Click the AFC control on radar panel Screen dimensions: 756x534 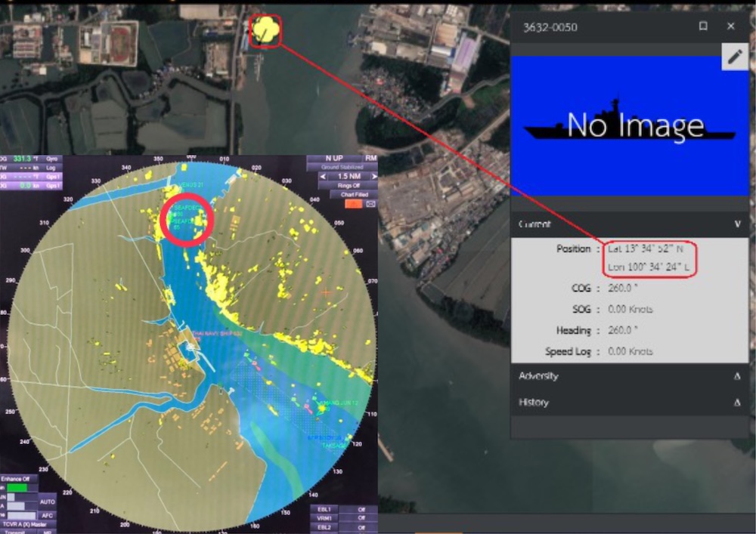(48, 515)
